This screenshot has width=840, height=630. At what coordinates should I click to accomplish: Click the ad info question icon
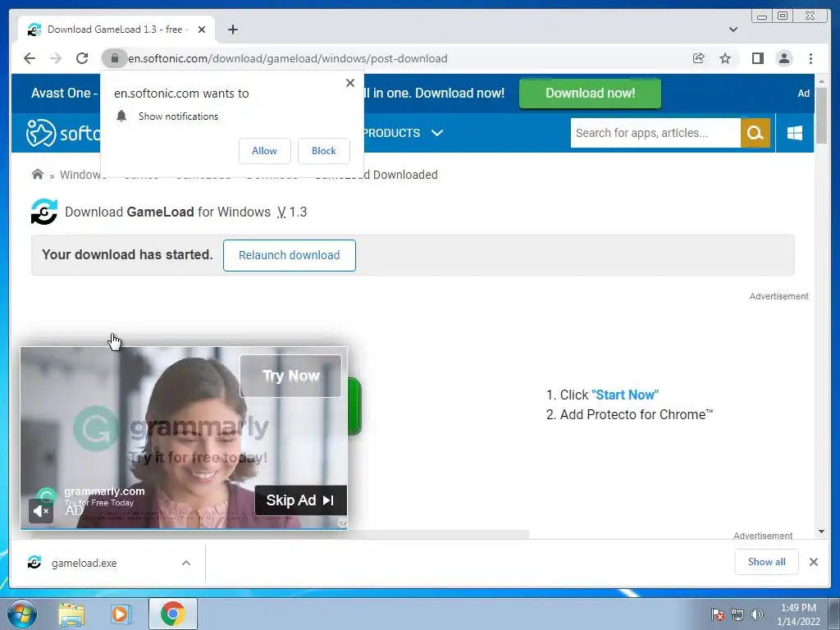[342, 523]
